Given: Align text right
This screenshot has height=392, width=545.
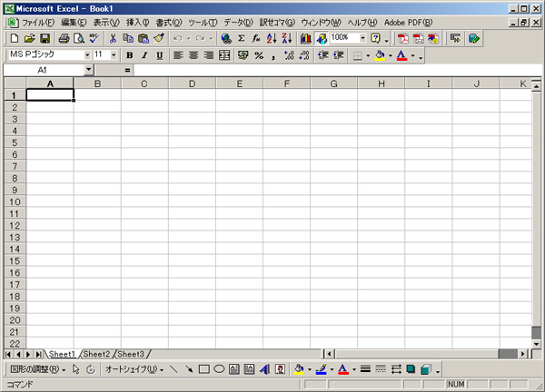Looking at the screenshot, I should 209,55.
